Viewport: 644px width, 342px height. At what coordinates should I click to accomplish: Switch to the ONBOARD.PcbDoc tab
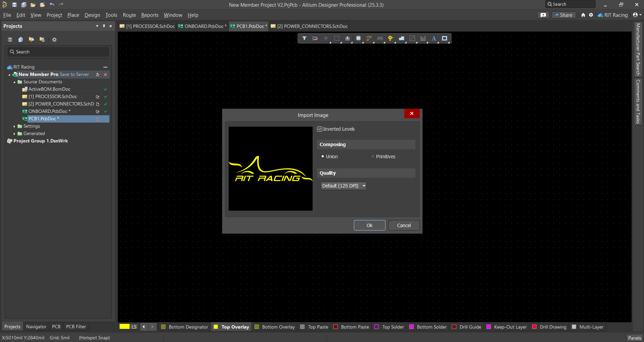[x=202, y=26]
